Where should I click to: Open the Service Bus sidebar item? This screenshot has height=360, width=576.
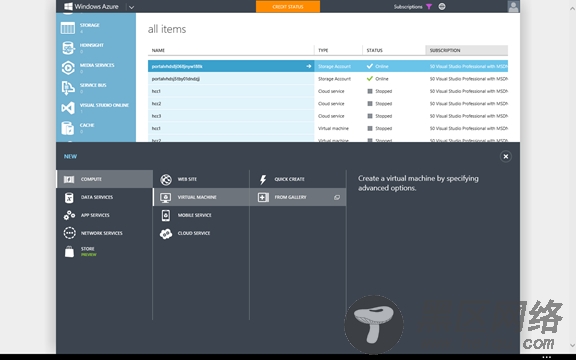pos(96,88)
